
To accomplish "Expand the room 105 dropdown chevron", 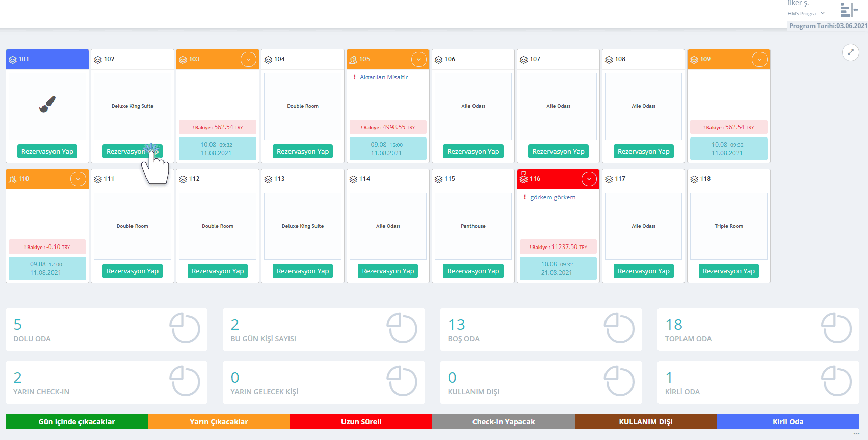I will pos(418,60).
